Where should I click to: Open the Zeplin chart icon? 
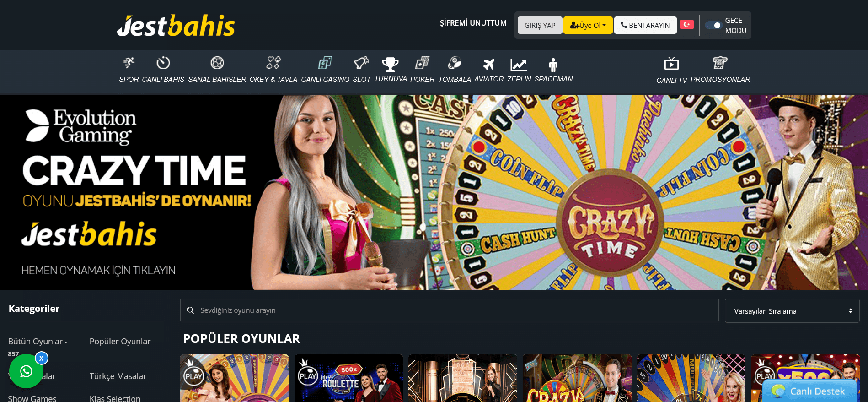point(519,65)
